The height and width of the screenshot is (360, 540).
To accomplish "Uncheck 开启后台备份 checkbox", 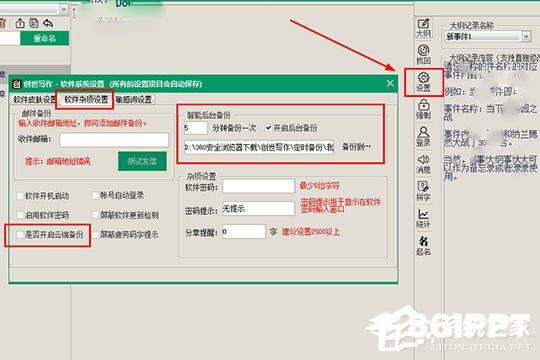I will pyautogui.click(x=269, y=128).
